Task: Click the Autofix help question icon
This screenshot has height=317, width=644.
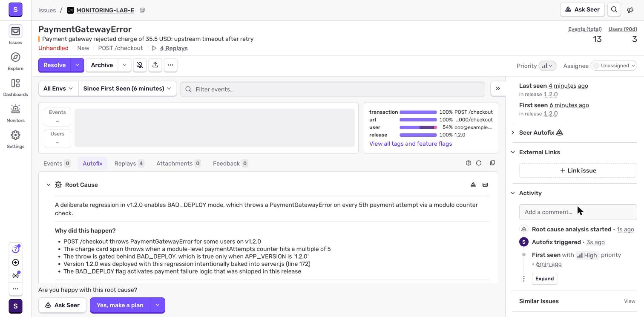Action: (469, 163)
